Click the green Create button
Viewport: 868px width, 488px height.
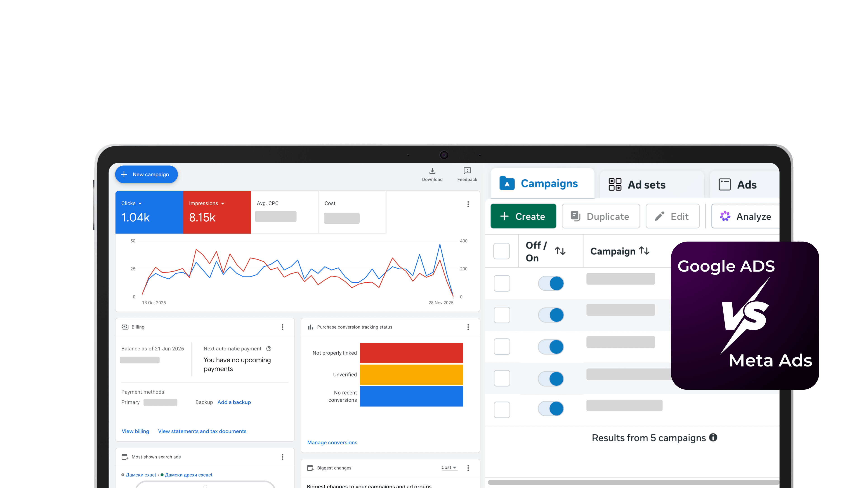pyautogui.click(x=523, y=216)
